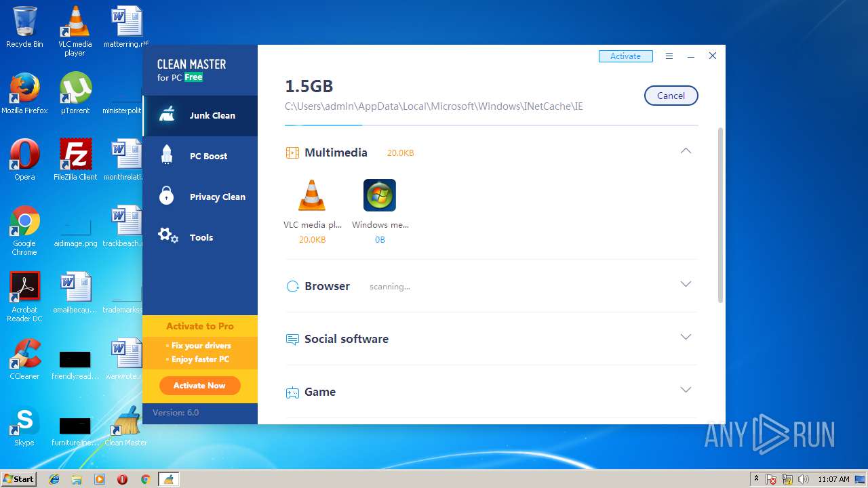This screenshot has width=868, height=488.
Task: Click the PC Boost rocket icon
Action: [167, 155]
